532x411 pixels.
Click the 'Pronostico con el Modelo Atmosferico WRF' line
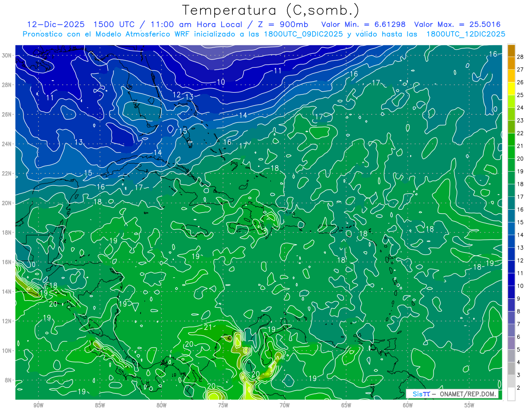tap(264, 34)
